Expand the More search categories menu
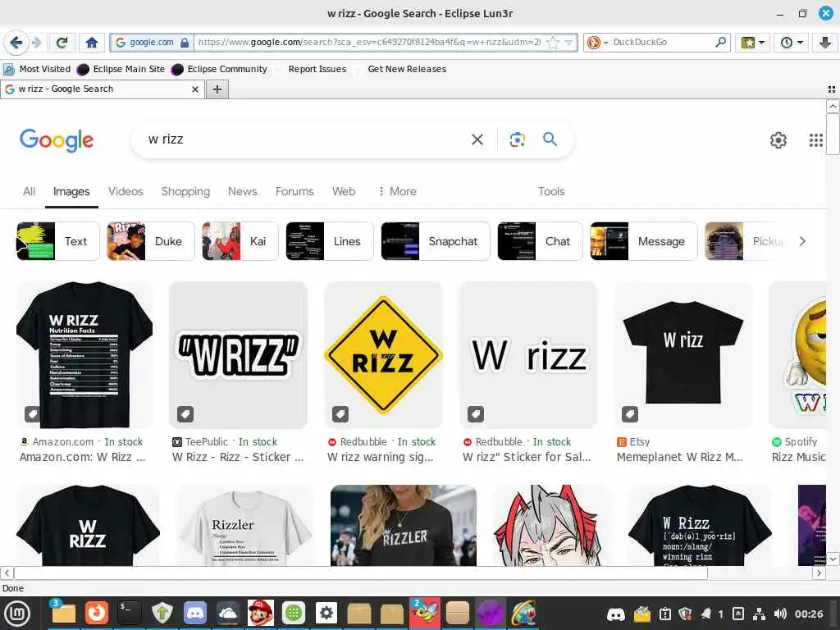 pyautogui.click(x=397, y=192)
